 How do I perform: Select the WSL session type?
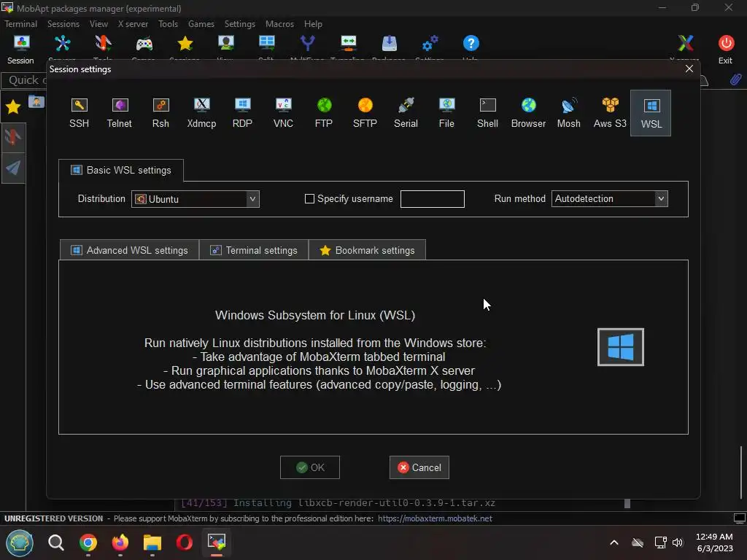click(x=651, y=113)
